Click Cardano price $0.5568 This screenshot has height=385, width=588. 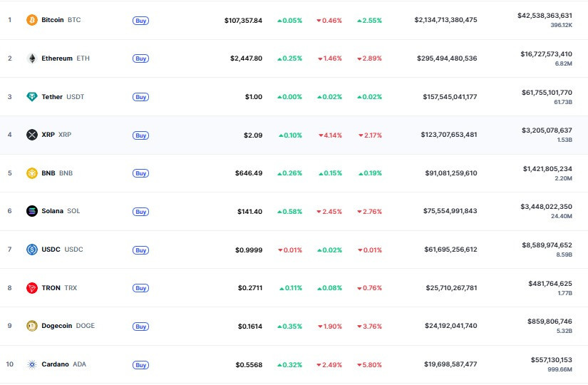(249, 365)
